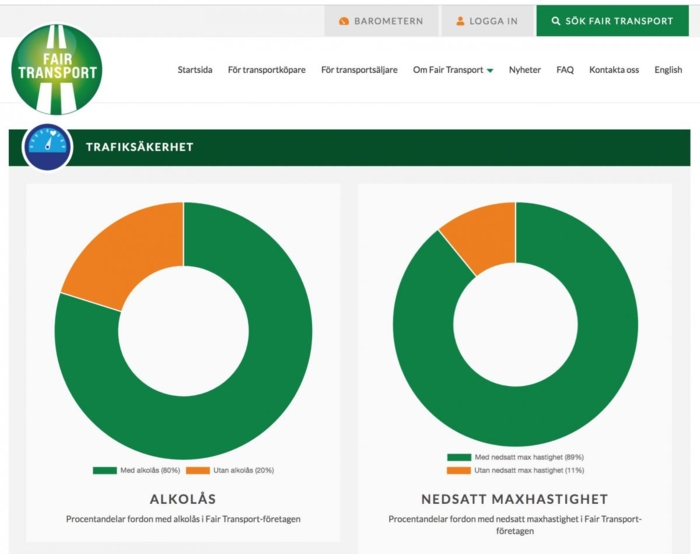Viewport: 700px width, 554px height.
Task: Open the Barometern page button
Action: click(381, 21)
